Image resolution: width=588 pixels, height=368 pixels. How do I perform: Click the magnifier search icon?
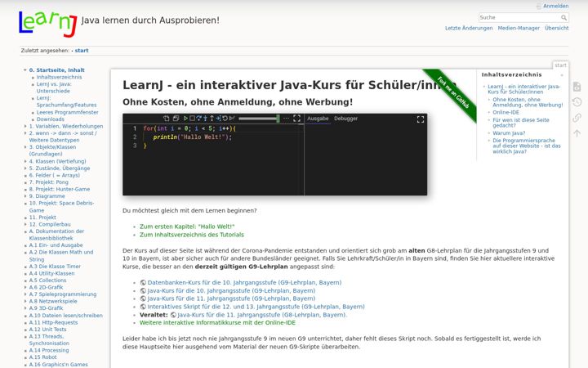coord(563,18)
